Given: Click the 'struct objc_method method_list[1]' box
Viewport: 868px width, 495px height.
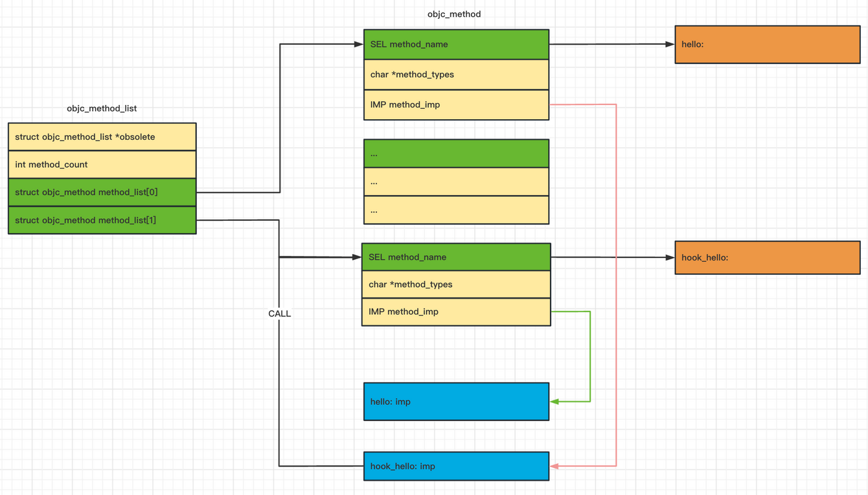Looking at the screenshot, I should click(102, 220).
